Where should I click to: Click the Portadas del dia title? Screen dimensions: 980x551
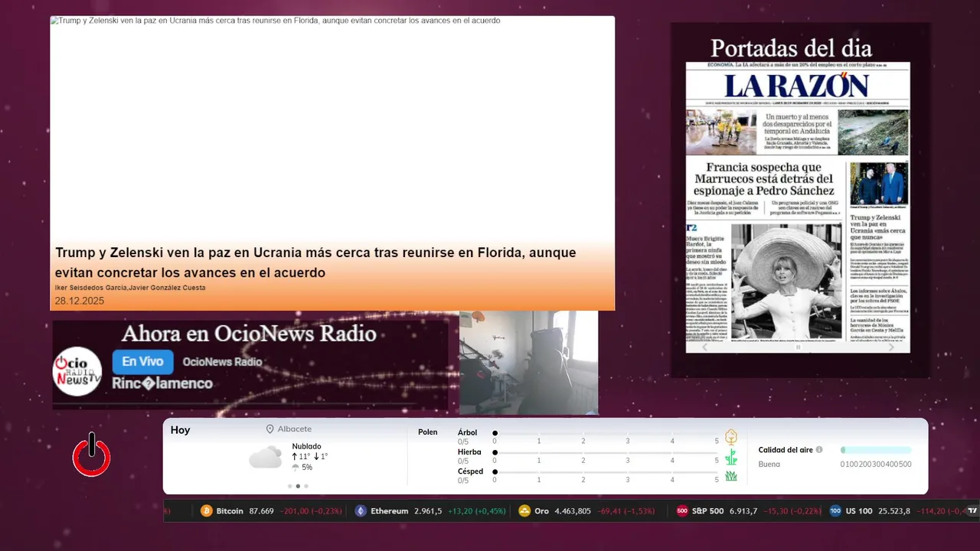pos(791,48)
